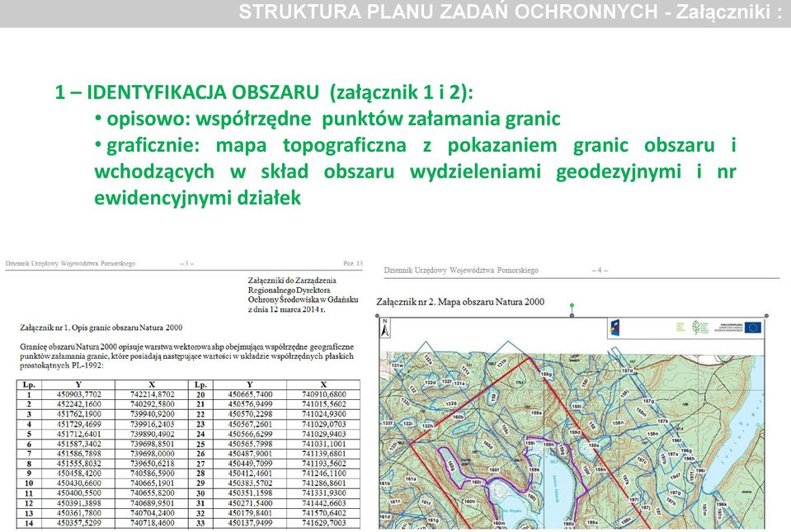Screen dimensions: 791x532
Task: Click the words 'ewidencyjnymi działek'
Action: click(198, 198)
